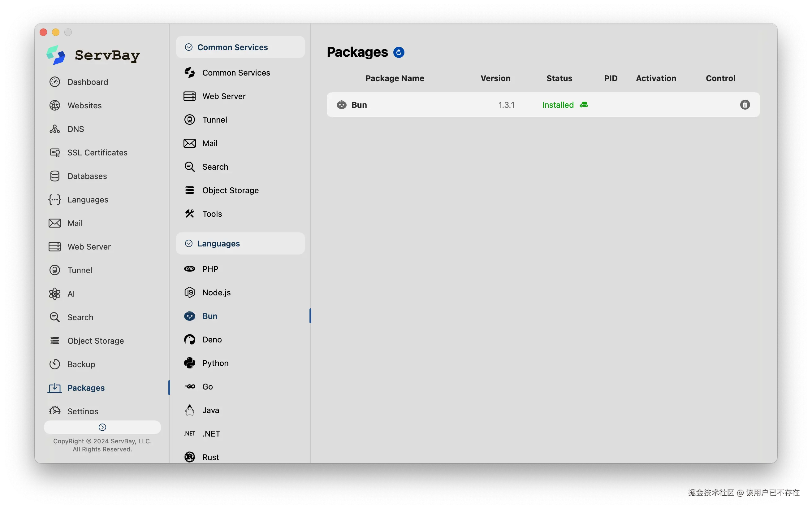Click the Bun package row name
Screen dimensions: 812x509
pos(359,105)
